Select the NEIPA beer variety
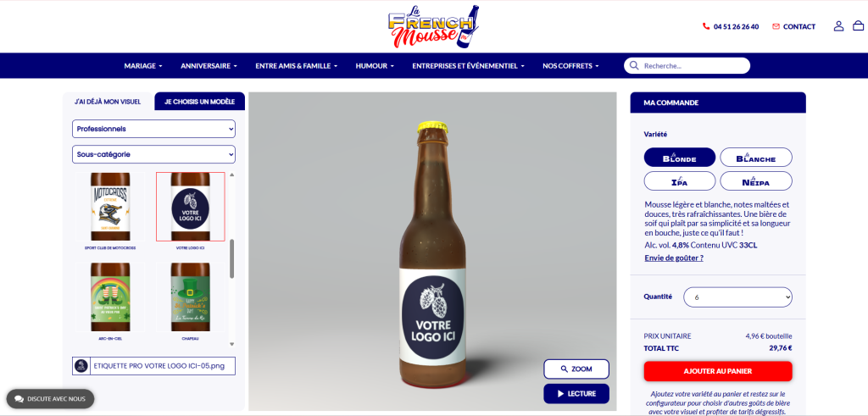 tap(755, 181)
